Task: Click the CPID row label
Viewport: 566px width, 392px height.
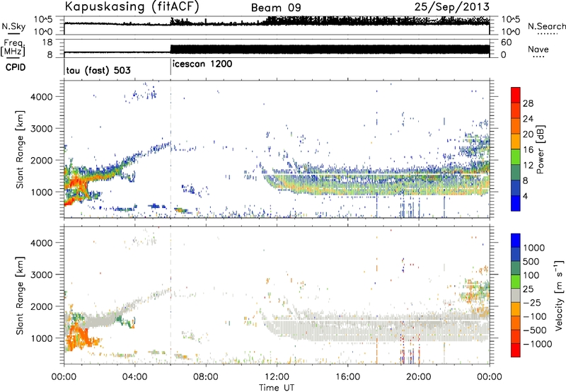Action: pyautogui.click(x=16, y=67)
